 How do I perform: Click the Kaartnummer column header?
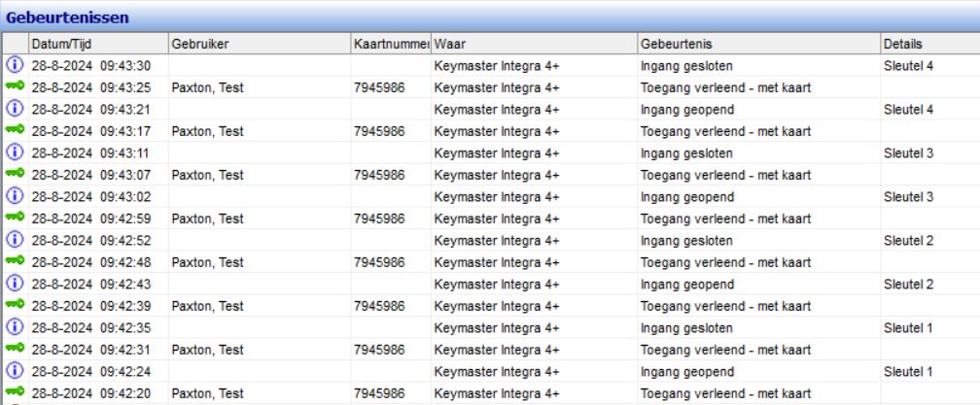[x=391, y=44]
